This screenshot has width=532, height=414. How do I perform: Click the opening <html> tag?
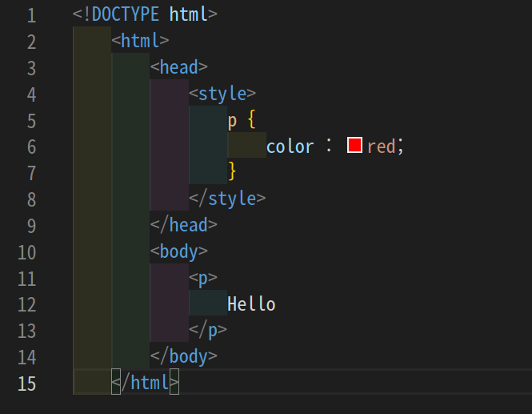tap(140, 41)
